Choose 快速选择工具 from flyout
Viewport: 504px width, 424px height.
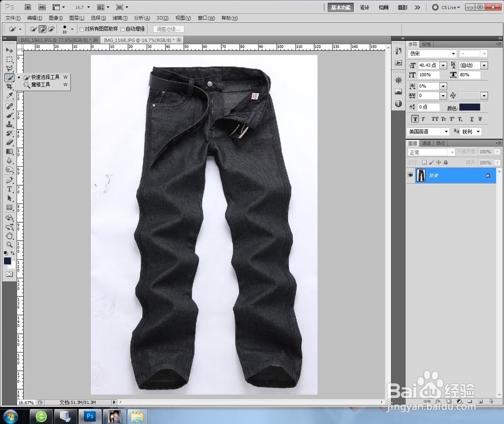tap(45, 77)
